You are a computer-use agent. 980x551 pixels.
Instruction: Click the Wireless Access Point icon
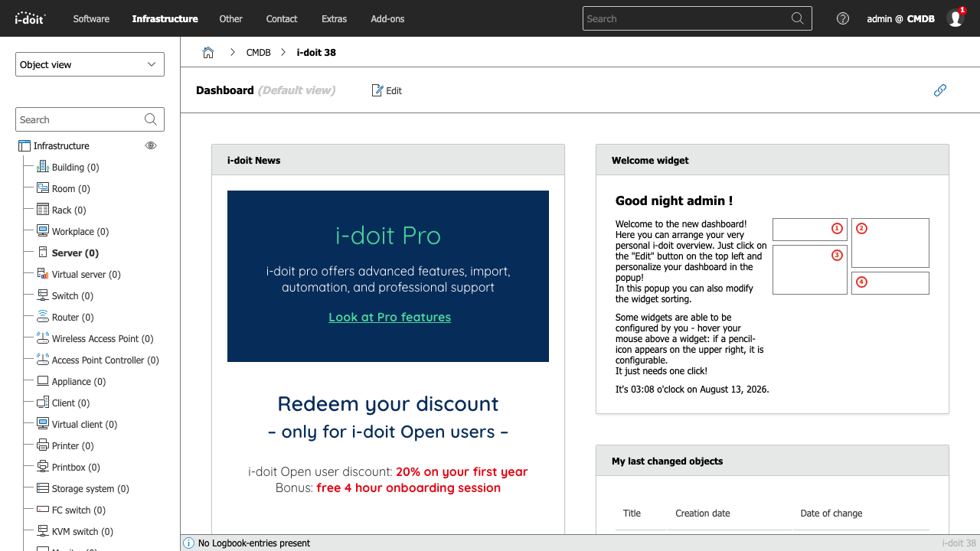coord(43,338)
